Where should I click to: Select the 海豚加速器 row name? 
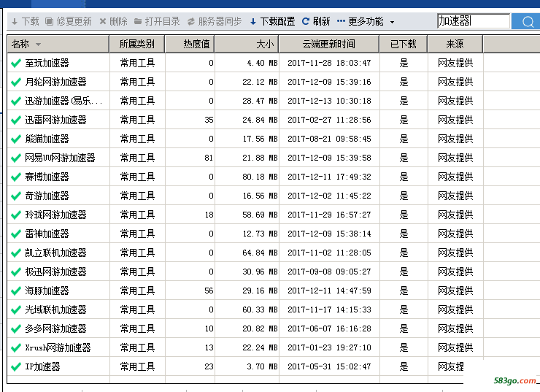[x=47, y=291]
